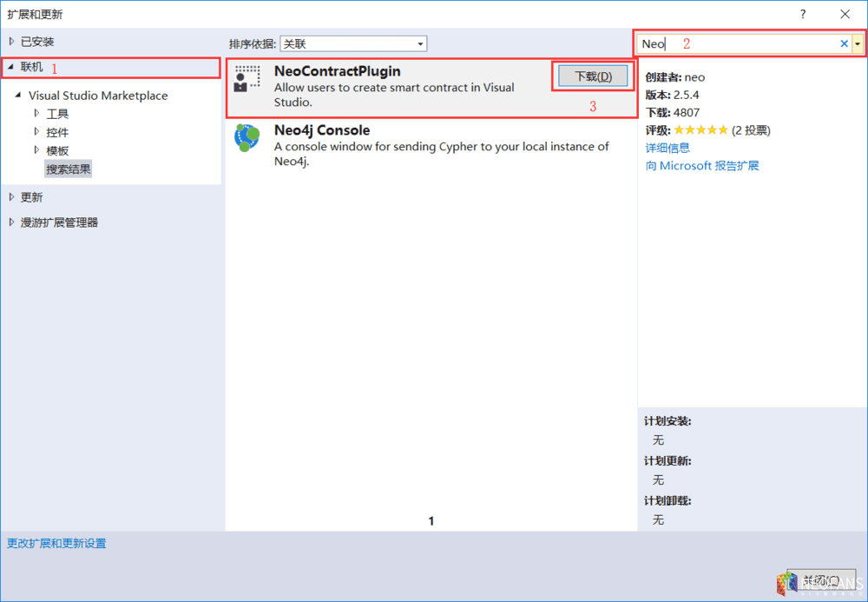Expand the 工具 node
868x602 pixels.
[x=36, y=114]
